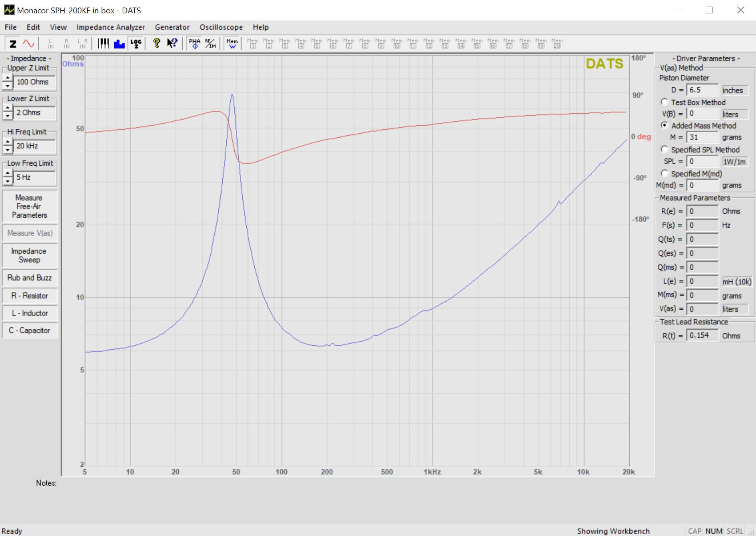
Task: Click the vertical bars toolbar icon
Action: point(104,44)
